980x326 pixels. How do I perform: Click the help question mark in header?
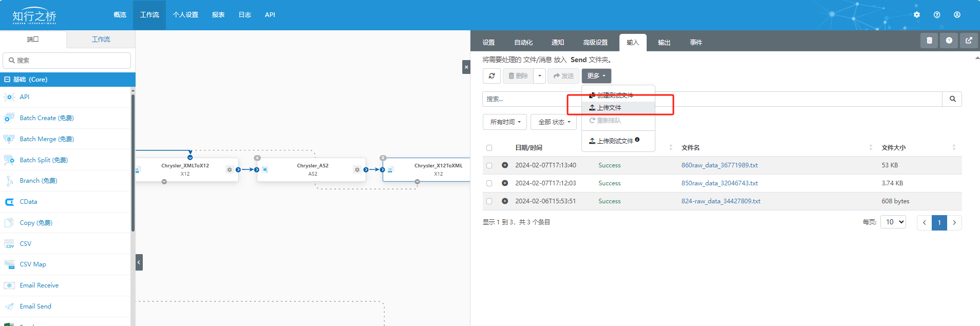(x=937, y=15)
